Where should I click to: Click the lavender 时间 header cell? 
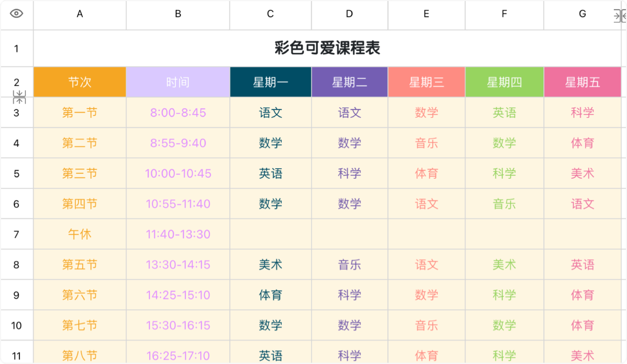(x=178, y=82)
